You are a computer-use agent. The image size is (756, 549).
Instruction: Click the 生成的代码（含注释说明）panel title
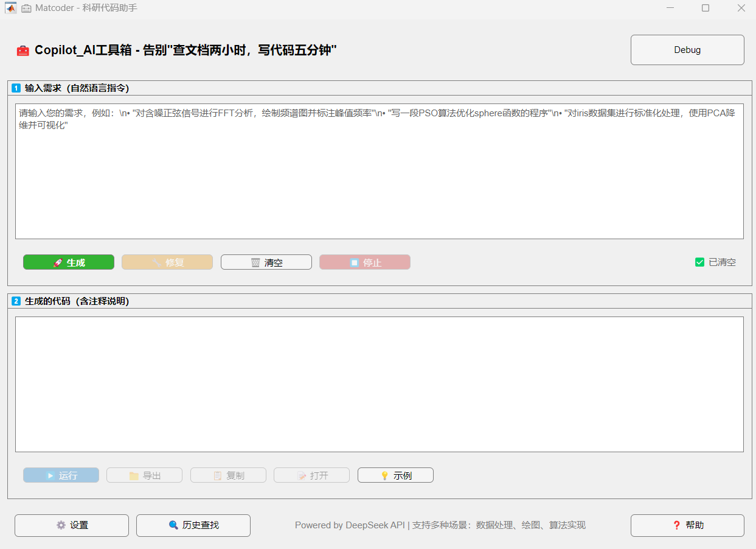(x=77, y=301)
